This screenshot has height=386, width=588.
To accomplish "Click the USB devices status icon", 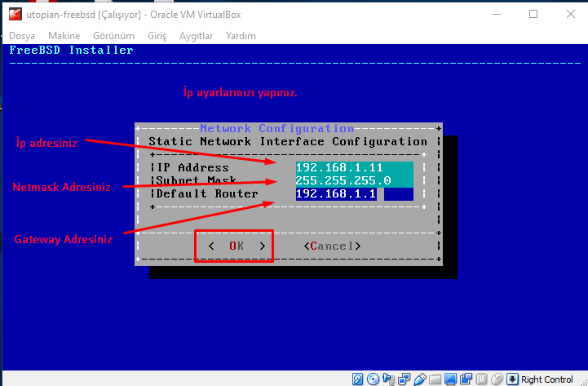I will pos(420,379).
